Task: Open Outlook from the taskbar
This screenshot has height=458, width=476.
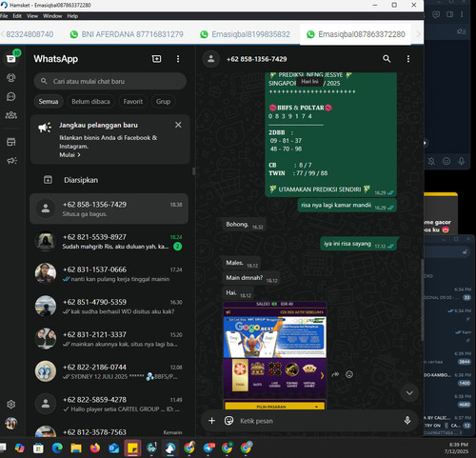Action: coord(113,448)
